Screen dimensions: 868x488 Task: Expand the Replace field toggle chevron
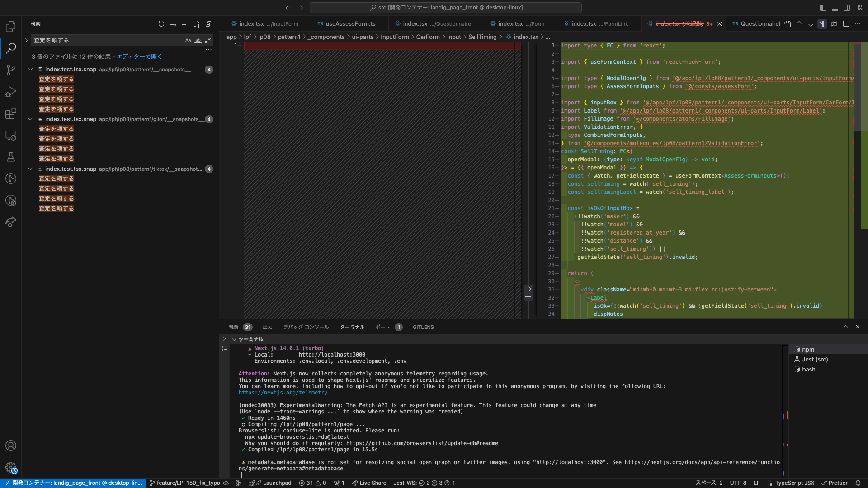pyautogui.click(x=26, y=40)
